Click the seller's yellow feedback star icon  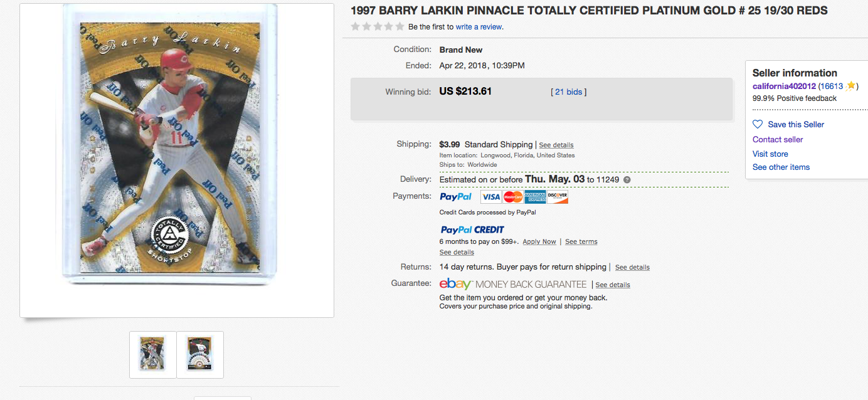click(x=850, y=86)
